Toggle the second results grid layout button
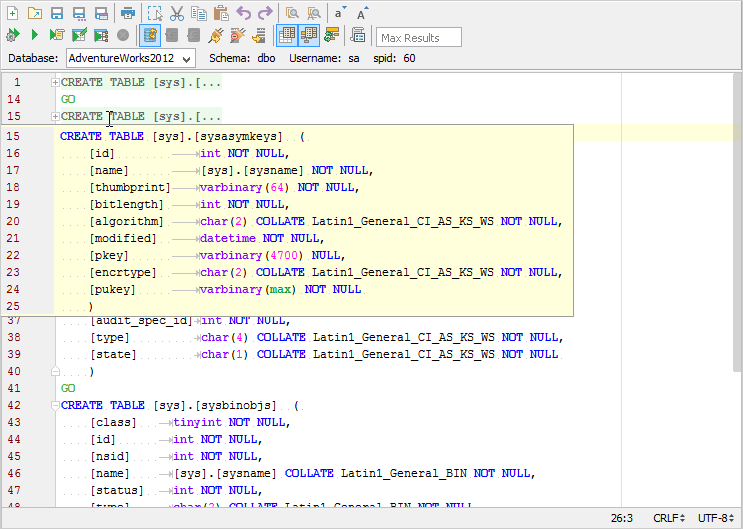 pyautogui.click(x=309, y=36)
